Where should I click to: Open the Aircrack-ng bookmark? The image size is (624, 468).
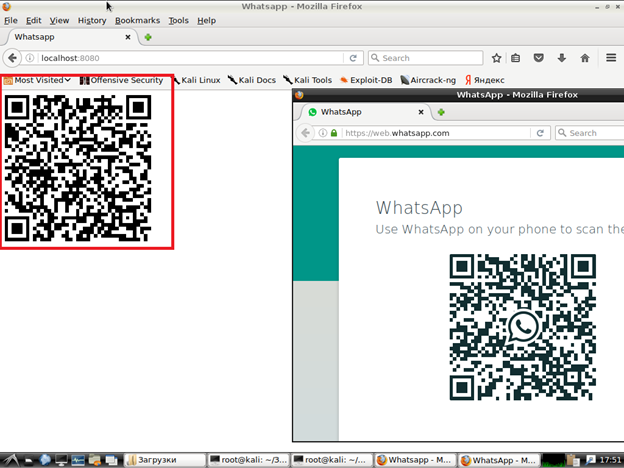tap(430, 80)
